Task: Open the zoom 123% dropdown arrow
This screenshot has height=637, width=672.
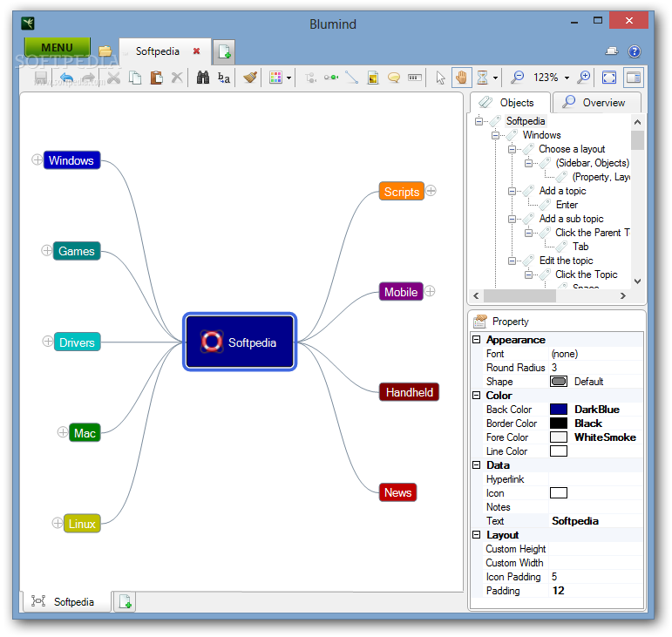Action: tap(567, 78)
